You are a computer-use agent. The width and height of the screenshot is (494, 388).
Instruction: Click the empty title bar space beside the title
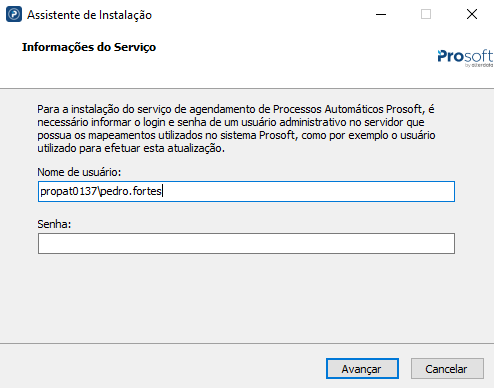tap(260, 14)
